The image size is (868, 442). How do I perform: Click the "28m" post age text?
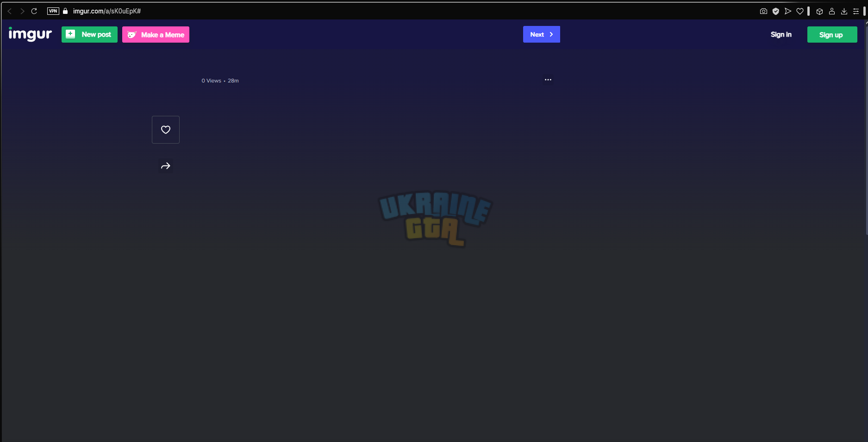[233, 81]
